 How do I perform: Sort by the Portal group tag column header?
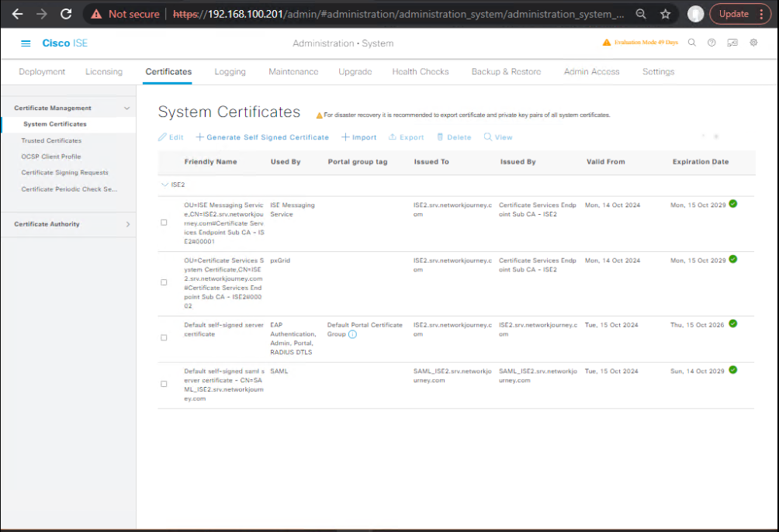(358, 162)
